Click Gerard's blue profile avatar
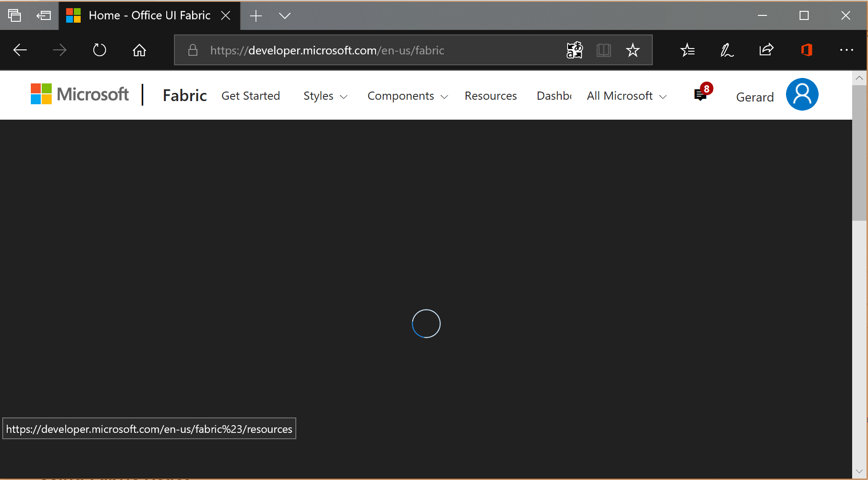Viewport: 868px width, 480px height. [x=802, y=94]
